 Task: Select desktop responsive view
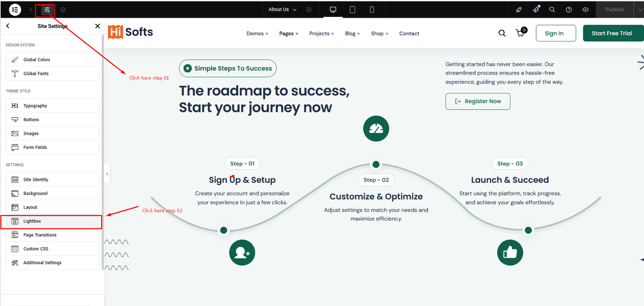pyautogui.click(x=333, y=10)
